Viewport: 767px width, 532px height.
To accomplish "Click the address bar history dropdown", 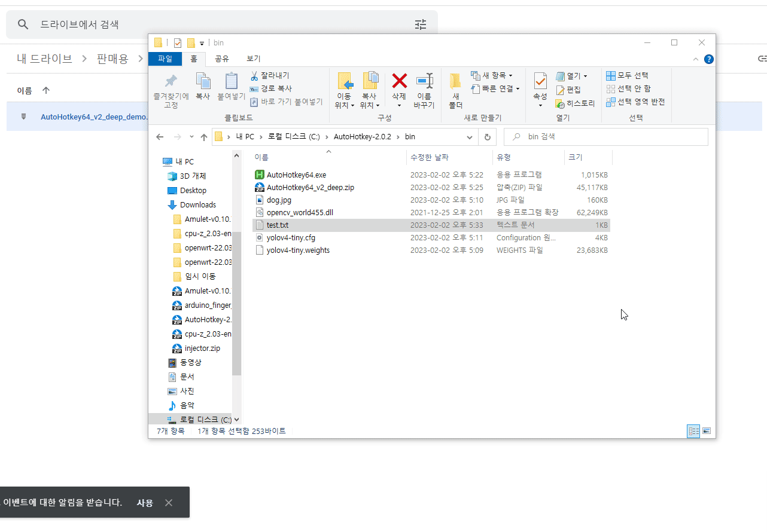I will (470, 137).
